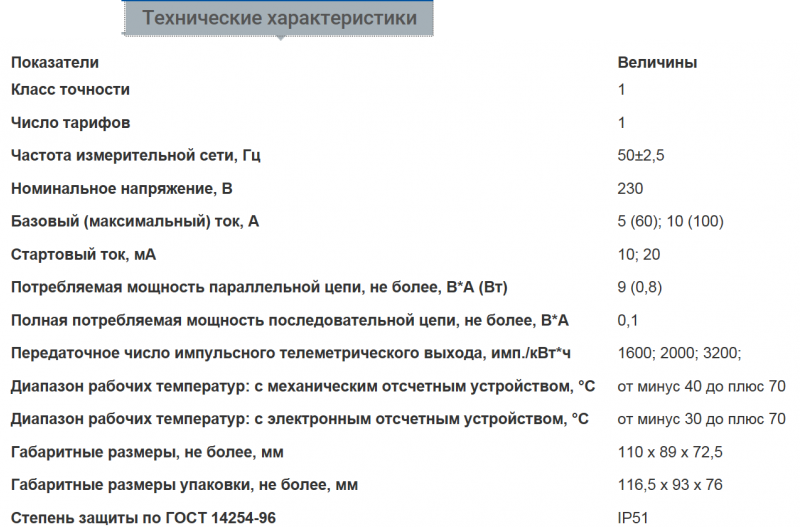This screenshot has height=527, width=800.
Task: Click Номинальное напряжение, В label
Action: click(x=122, y=189)
